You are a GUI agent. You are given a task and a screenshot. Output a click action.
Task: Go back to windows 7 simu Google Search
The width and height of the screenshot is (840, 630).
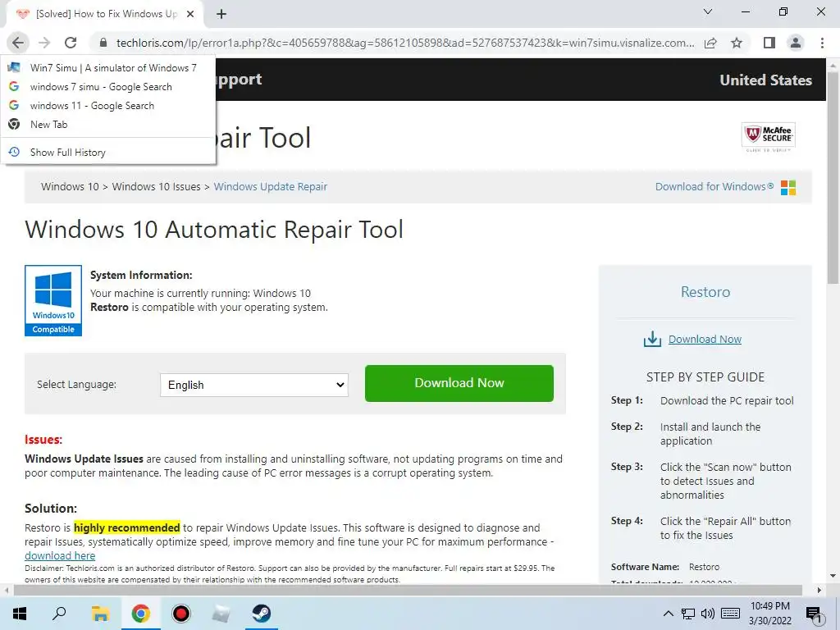pyautogui.click(x=108, y=87)
